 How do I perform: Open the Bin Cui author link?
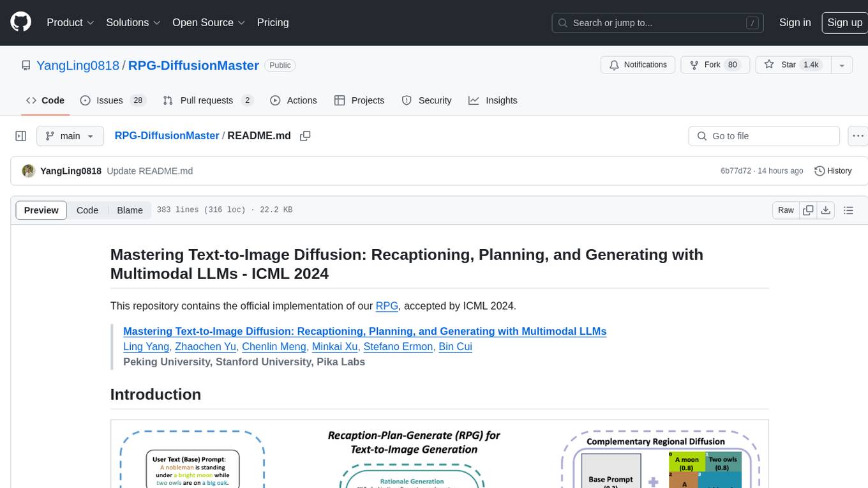coord(456,347)
